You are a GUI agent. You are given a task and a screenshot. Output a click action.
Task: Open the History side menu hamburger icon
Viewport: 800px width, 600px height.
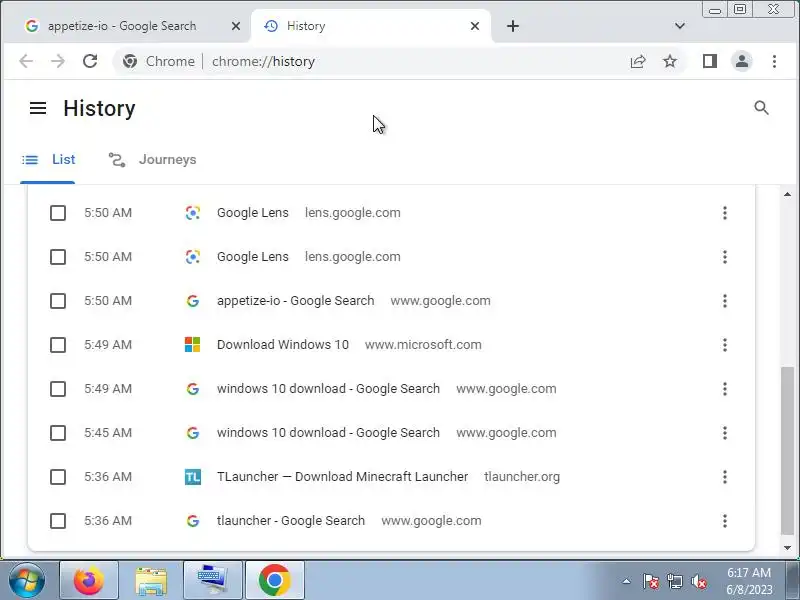point(38,108)
